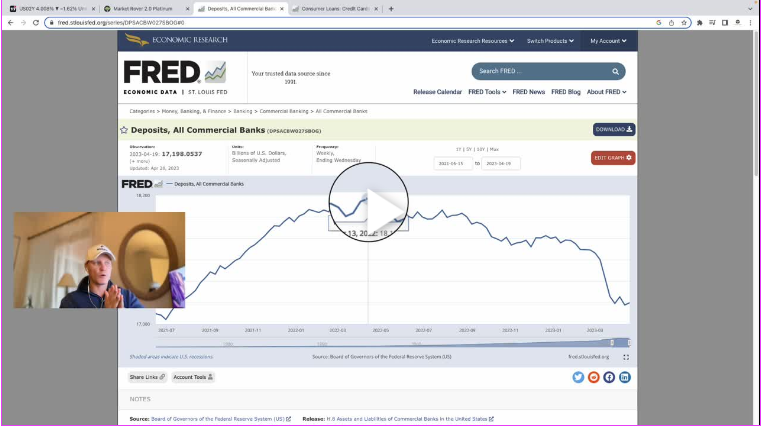The height and width of the screenshot is (426, 761).
Task: Click the browser address bar URL
Action: (120, 23)
